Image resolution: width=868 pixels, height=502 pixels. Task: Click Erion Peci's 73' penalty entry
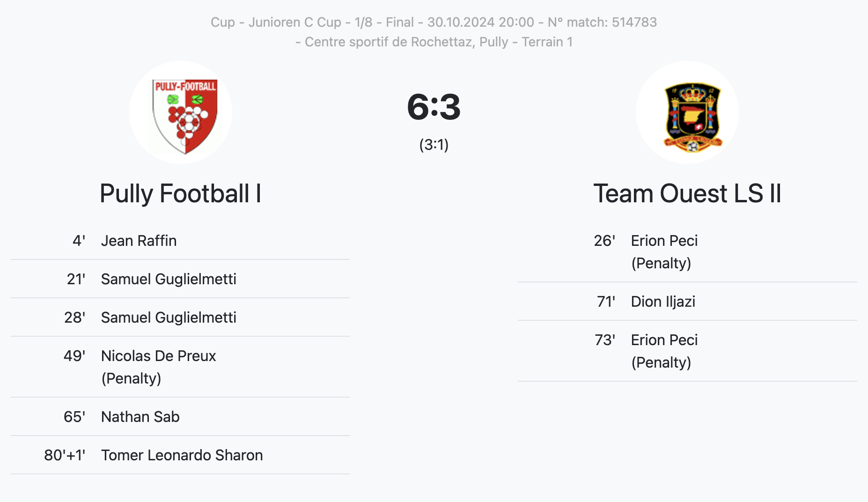pyautogui.click(x=687, y=351)
